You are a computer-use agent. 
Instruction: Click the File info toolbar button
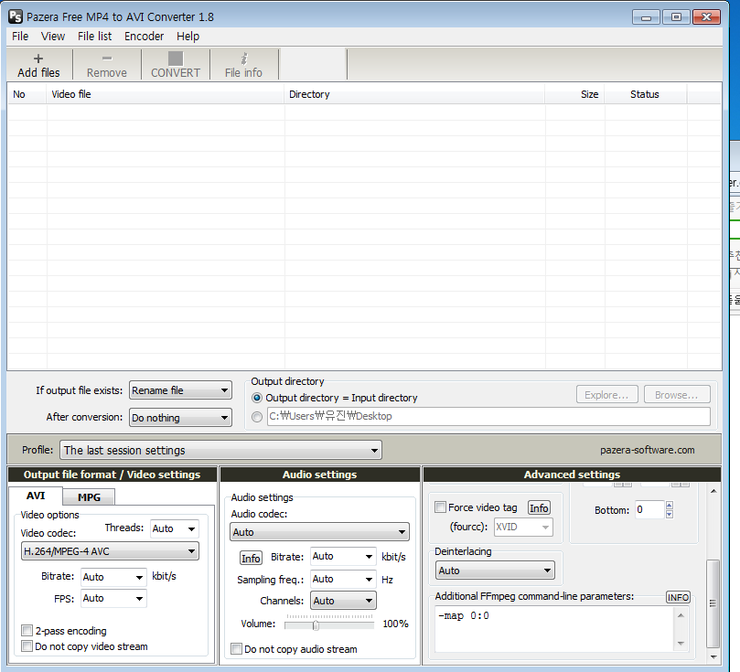pos(244,65)
